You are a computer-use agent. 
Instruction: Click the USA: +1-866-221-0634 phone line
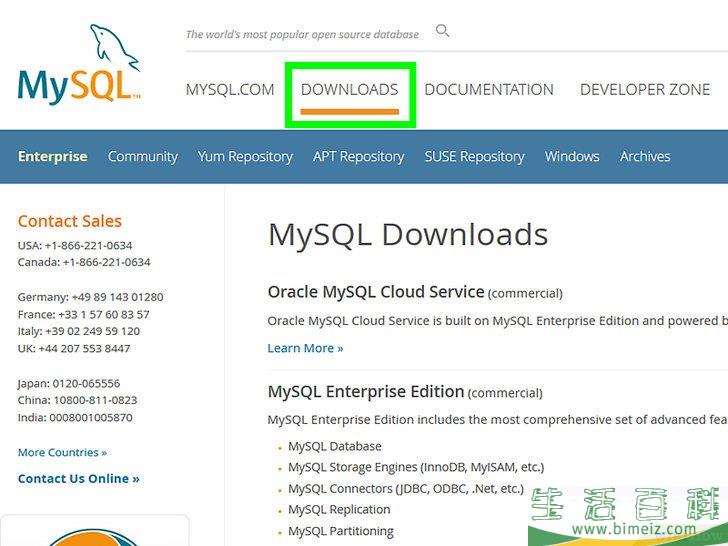tap(75, 245)
